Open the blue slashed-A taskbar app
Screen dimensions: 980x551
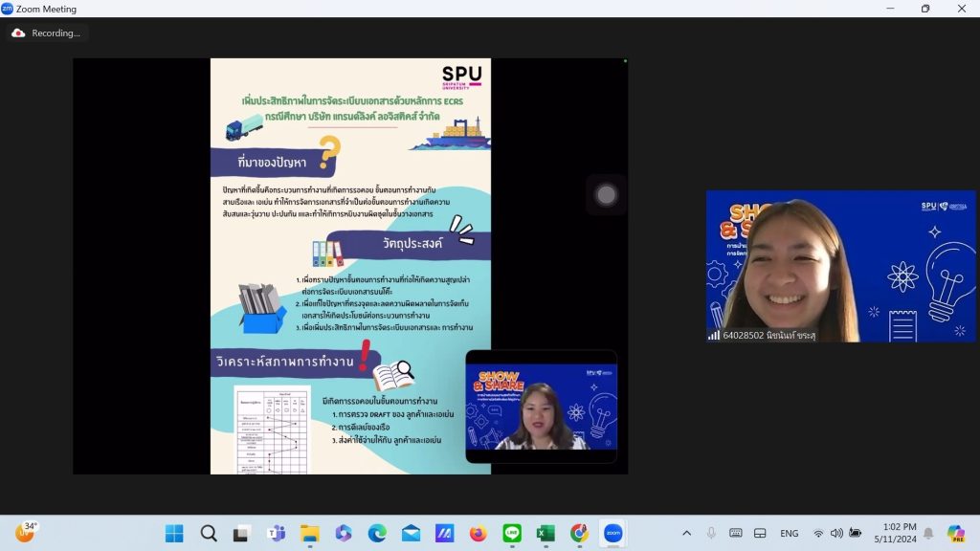(x=444, y=534)
